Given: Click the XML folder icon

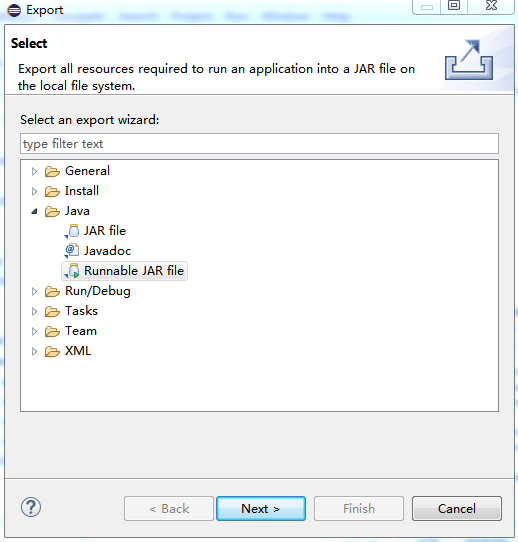Looking at the screenshot, I should [52, 352].
